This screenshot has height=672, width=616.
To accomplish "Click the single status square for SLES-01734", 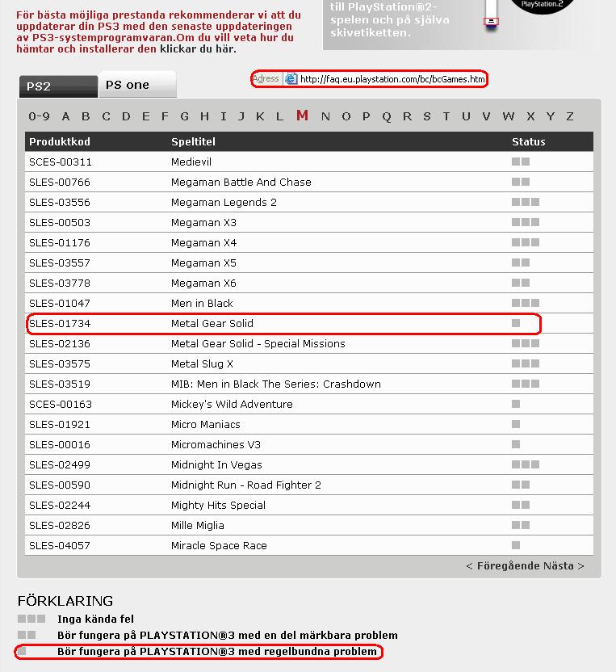I will click(x=516, y=323).
